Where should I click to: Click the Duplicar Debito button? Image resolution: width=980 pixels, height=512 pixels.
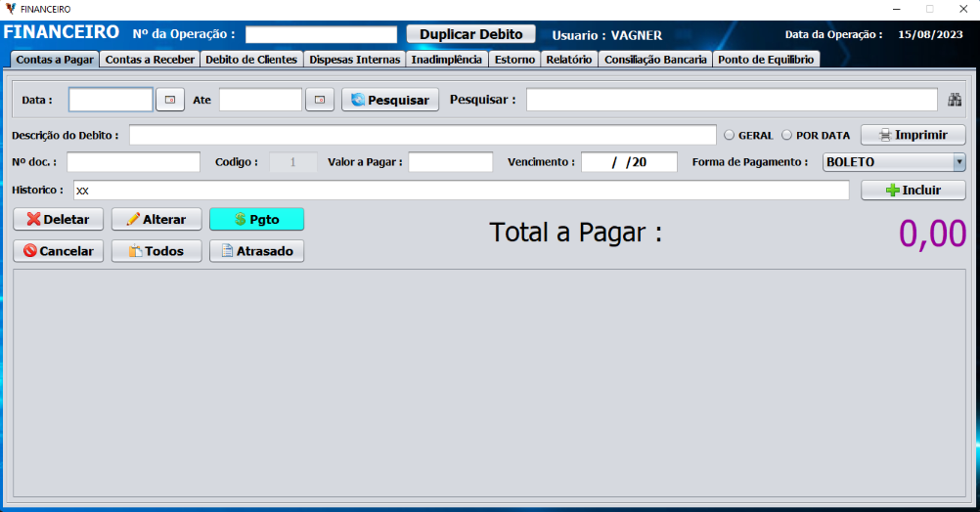[x=471, y=34]
